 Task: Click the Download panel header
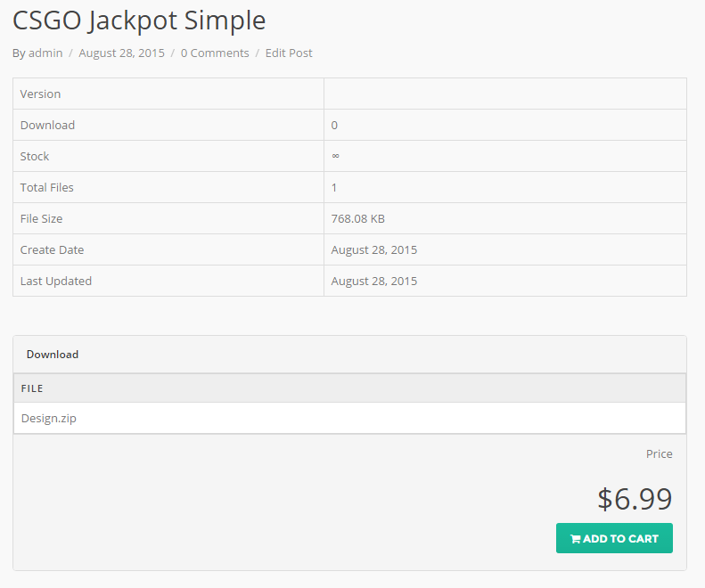coord(53,355)
